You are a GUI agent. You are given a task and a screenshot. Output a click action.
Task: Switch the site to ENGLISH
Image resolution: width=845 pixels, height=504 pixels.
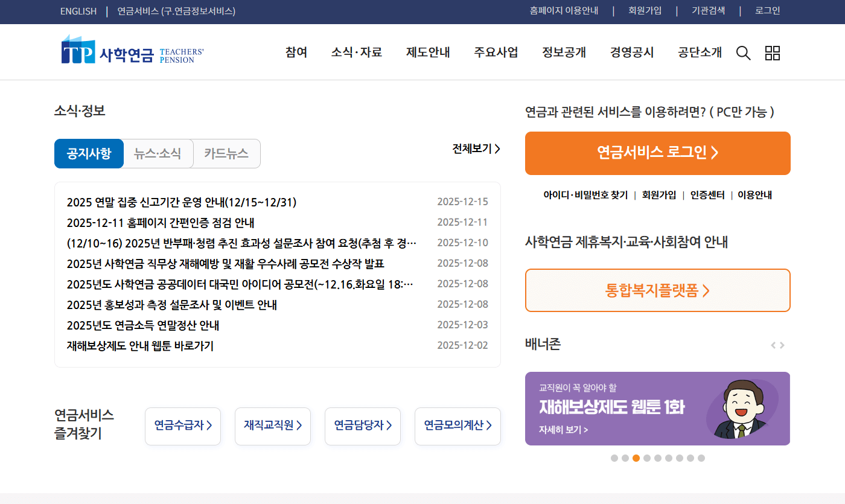click(x=78, y=11)
